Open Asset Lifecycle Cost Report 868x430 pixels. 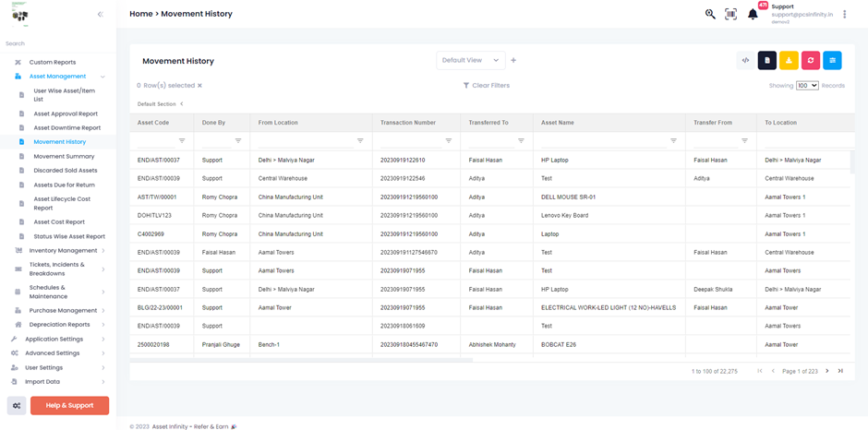62,203
